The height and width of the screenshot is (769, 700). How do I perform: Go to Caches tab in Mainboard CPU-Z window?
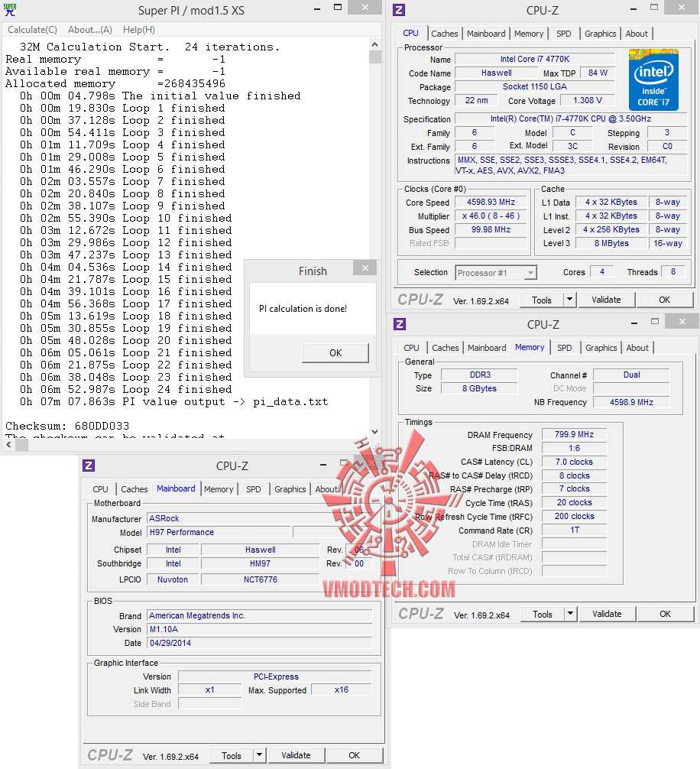pos(134,489)
